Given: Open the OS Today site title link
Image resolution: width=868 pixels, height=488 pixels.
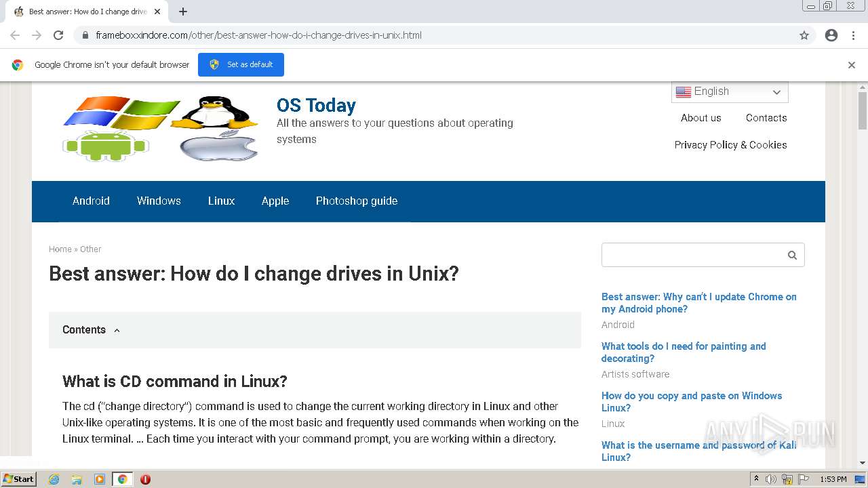Looking at the screenshot, I should click(x=316, y=105).
